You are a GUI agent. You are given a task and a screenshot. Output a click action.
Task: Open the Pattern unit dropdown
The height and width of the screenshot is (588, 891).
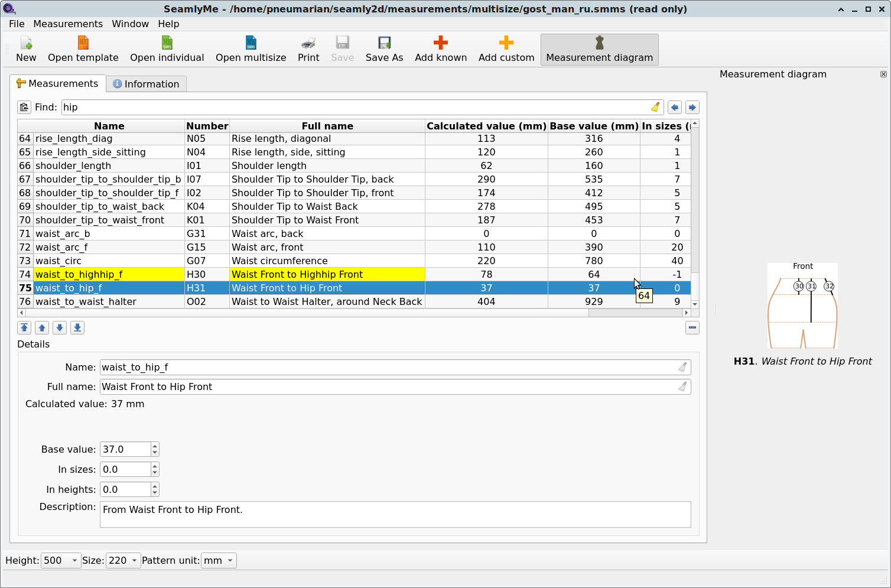pos(219,560)
